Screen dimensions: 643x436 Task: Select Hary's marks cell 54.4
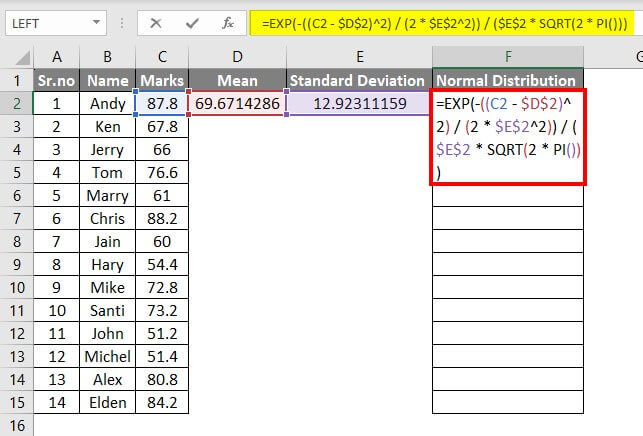coord(162,264)
